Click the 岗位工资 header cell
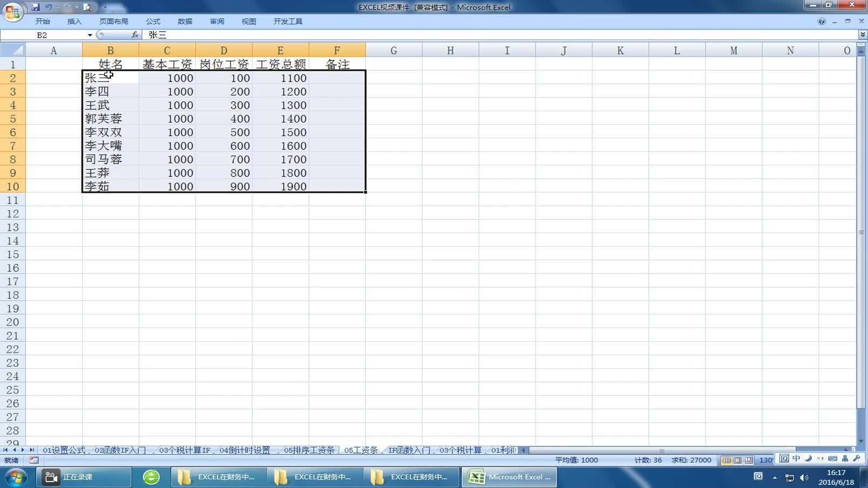Viewport: 868px width, 488px height. pos(224,64)
